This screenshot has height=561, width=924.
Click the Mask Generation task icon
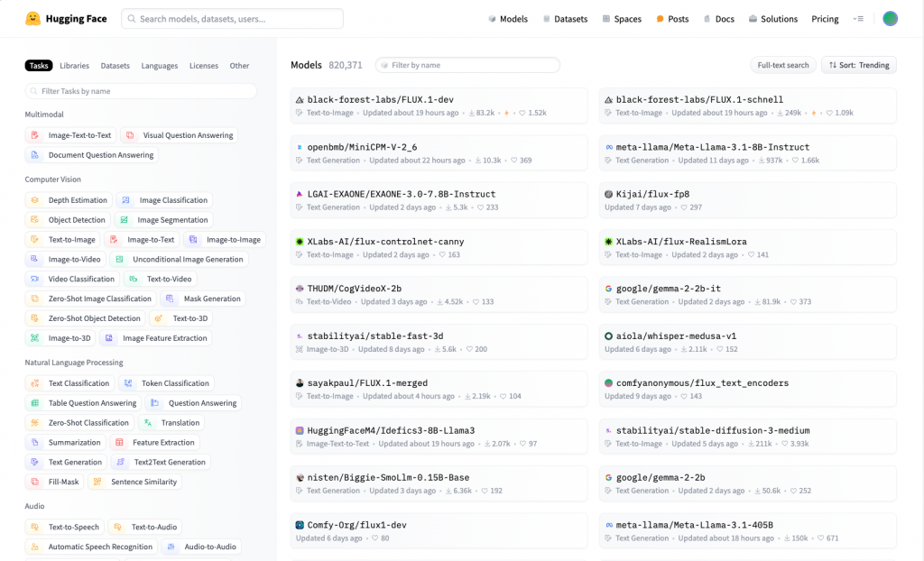pos(170,299)
